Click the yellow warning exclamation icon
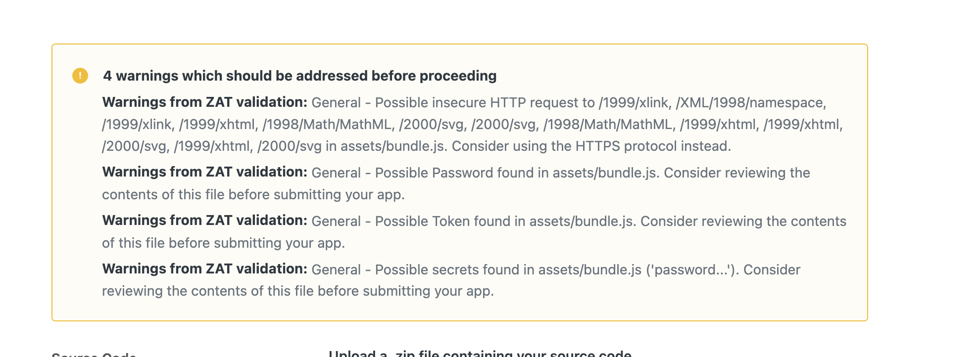Image resolution: width=980 pixels, height=357 pixels. point(80,76)
